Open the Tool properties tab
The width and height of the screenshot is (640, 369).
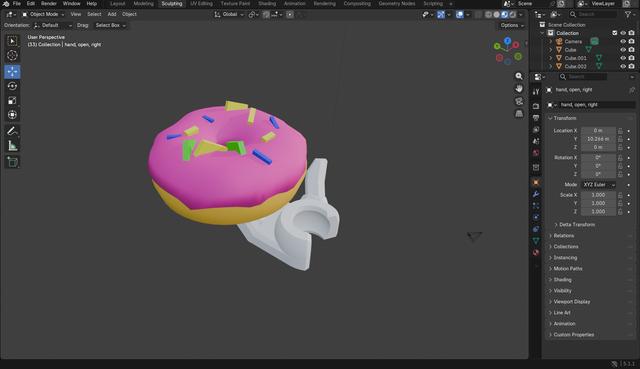tap(536, 92)
